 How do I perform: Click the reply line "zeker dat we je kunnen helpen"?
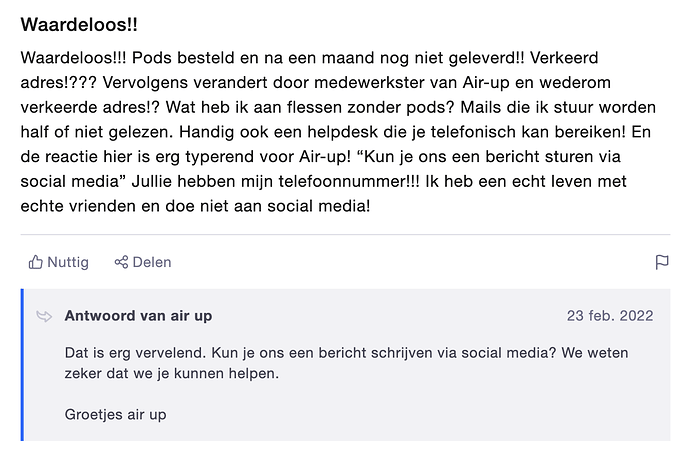point(171,374)
